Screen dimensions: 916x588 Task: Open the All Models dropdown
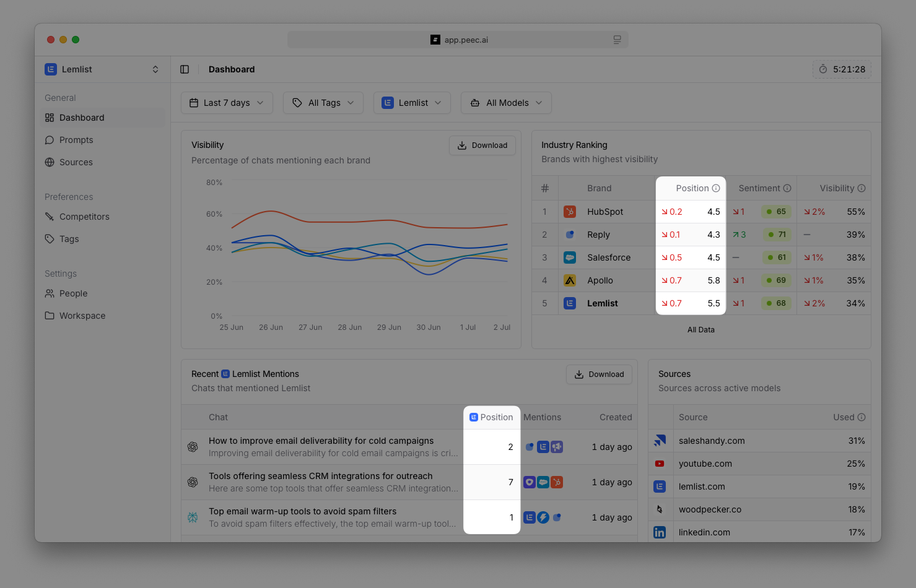pos(505,103)
